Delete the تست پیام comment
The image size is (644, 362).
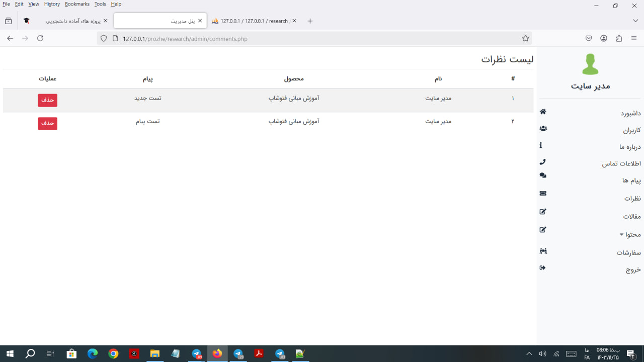tap(47, 124)
